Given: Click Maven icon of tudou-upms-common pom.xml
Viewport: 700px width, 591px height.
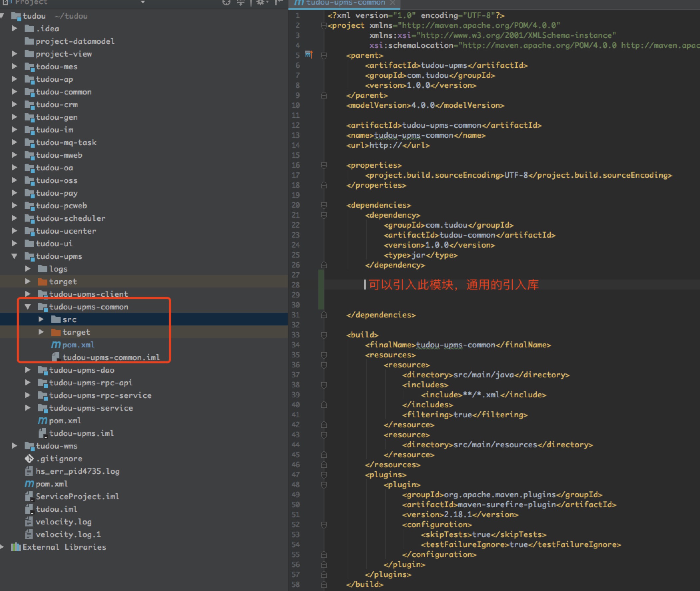Looking at the screenshot, I should (x=56, y=345).
